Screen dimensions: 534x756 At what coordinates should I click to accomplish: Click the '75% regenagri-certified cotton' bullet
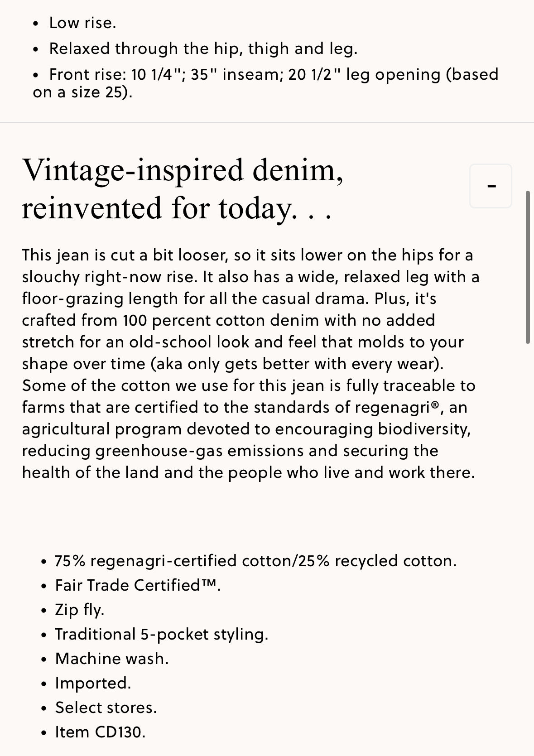(256, 561)
